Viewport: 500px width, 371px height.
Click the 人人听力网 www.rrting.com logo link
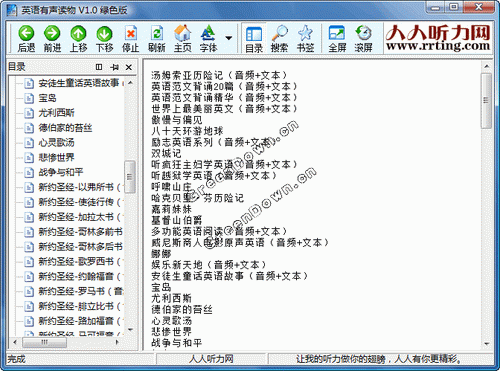pyautogui.click(x=438, y=38)
